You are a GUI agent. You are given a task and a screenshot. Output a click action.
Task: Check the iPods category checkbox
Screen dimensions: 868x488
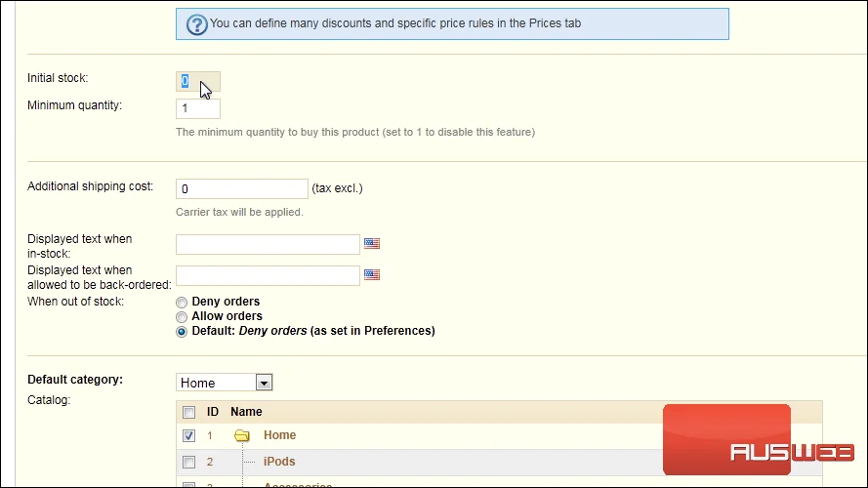188,462
